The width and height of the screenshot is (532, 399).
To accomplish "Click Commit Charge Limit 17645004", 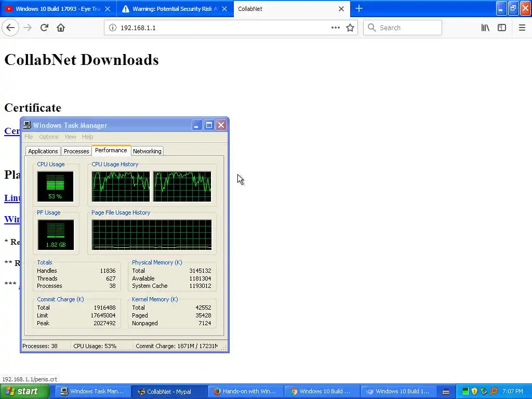I will (103, 315).
